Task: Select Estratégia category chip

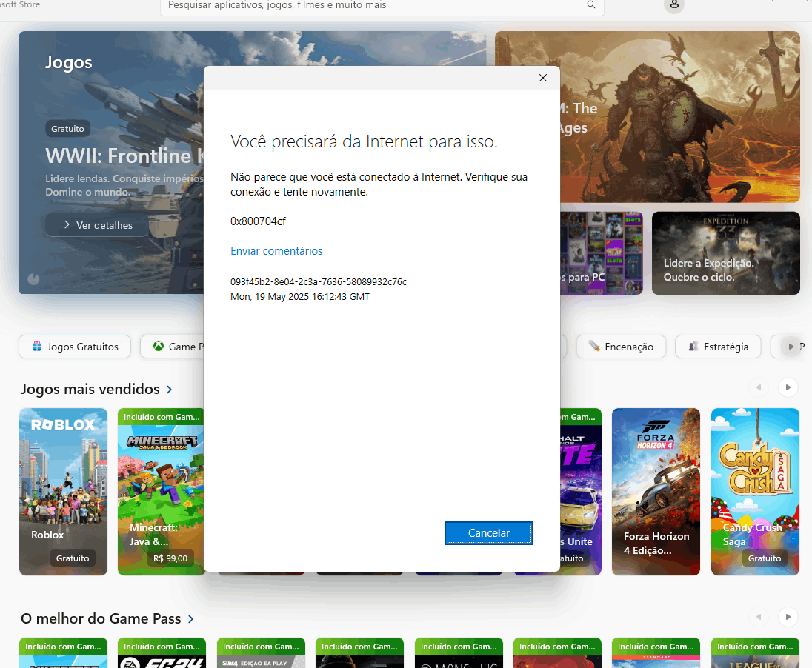Action: tap(718, 347)
